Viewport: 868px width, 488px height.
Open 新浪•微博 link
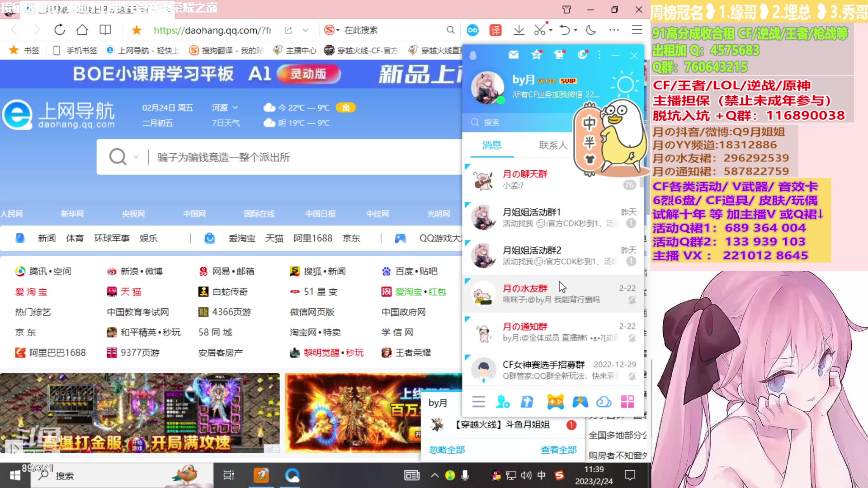coord(135,271)
